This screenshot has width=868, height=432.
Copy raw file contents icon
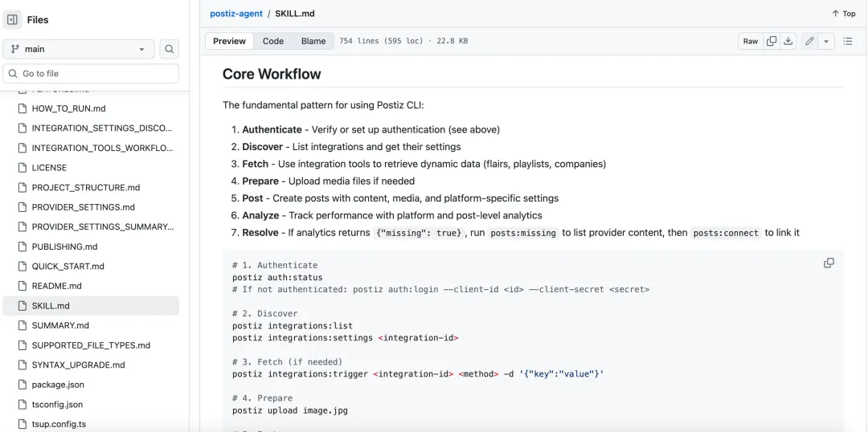(772, 41)
